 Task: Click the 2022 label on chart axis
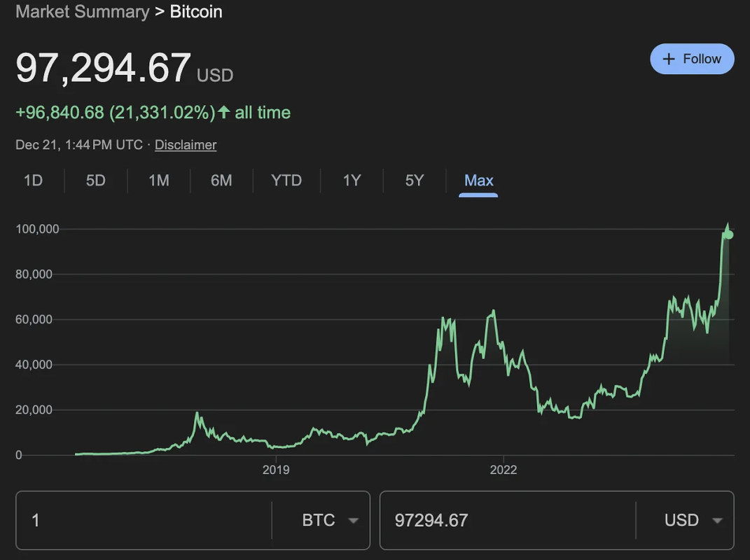503,470
